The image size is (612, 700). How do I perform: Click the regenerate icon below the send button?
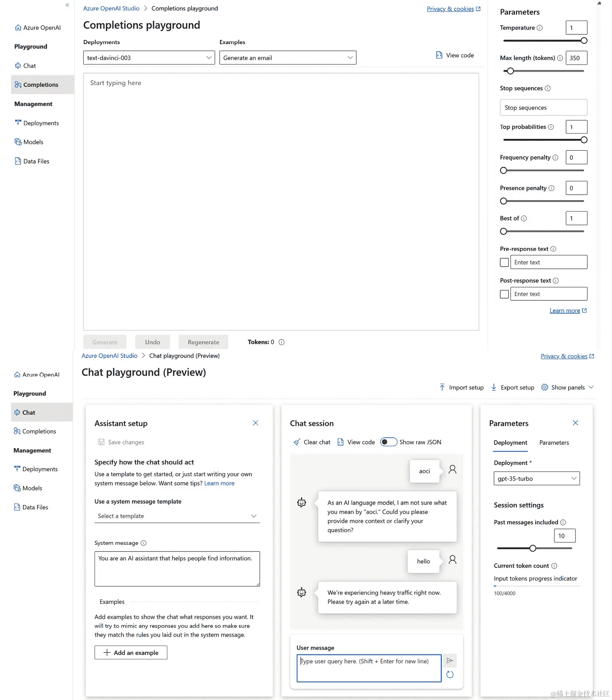(450, 675)
